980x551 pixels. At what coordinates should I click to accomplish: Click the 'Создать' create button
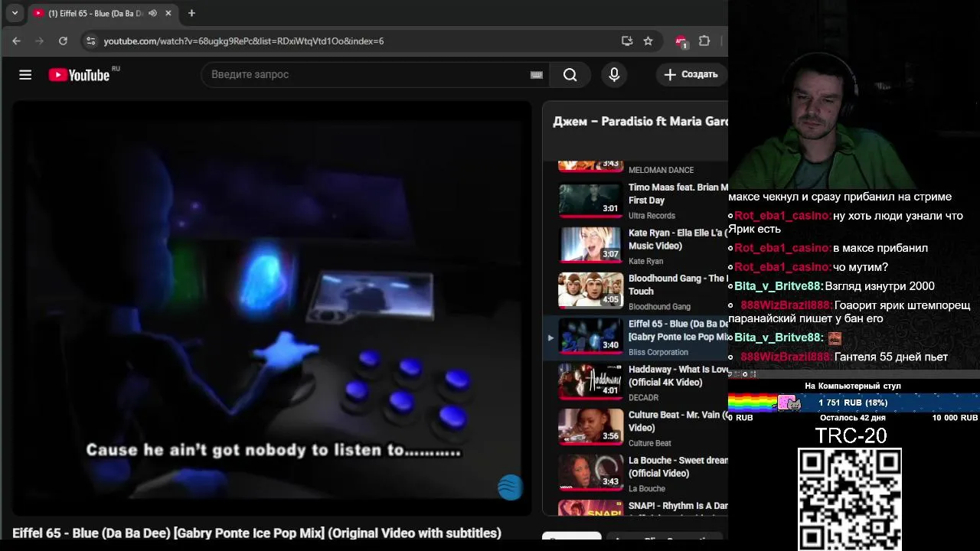tap(691, 74)
